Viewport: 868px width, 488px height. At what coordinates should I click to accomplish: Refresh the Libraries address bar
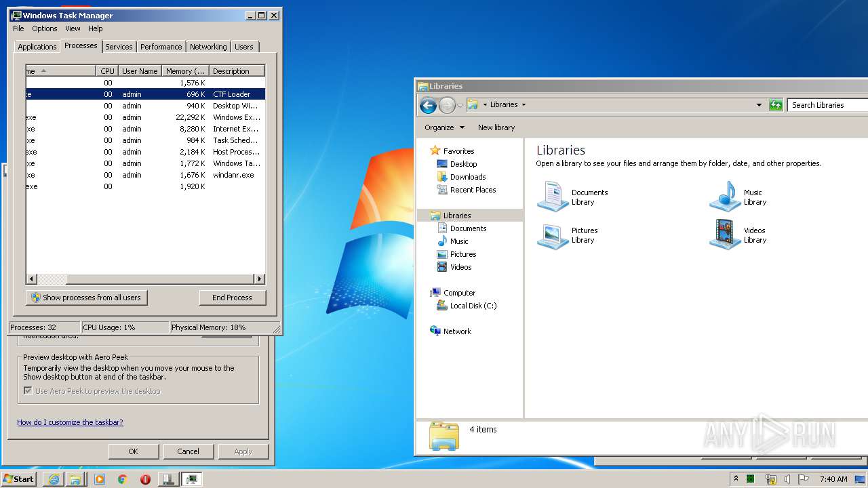click(776, 105)
